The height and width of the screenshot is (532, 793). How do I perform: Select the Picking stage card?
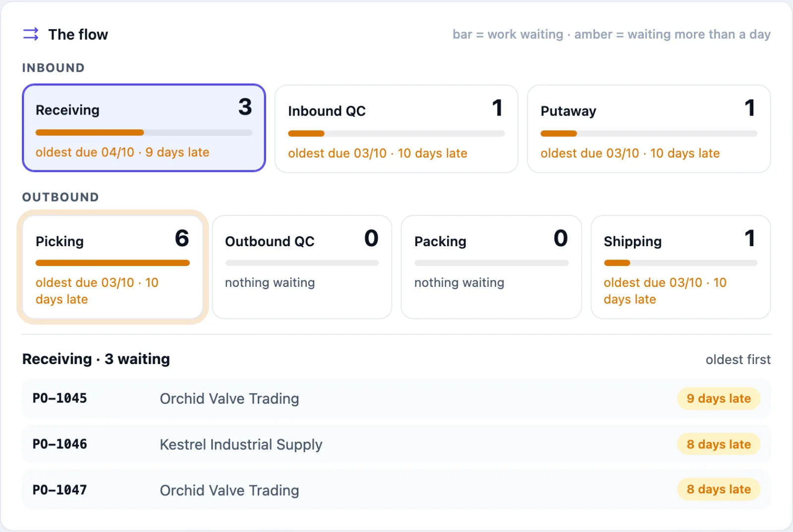[x=113, y=267]
